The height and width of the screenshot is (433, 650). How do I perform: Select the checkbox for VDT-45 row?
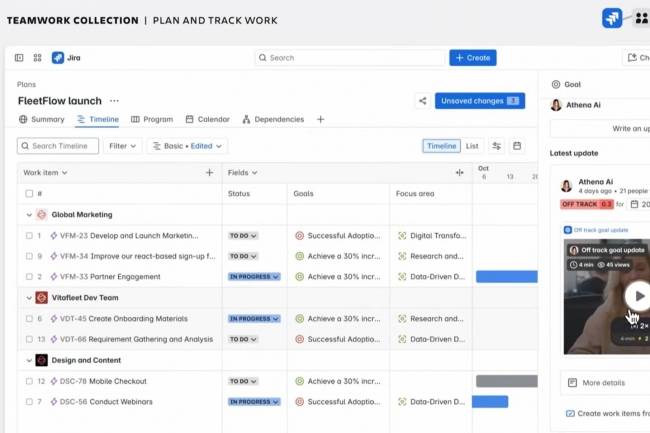pos(29,319)
